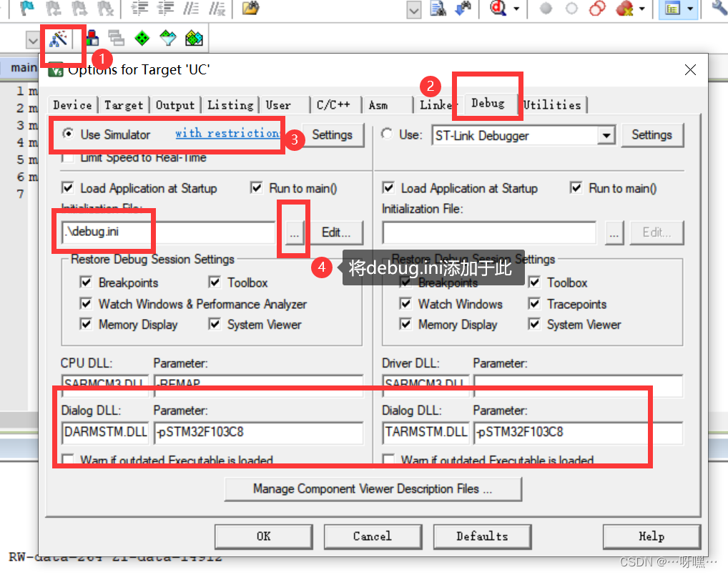Click the open folder toolbar icon
728x575 pixels.
(251, 8)
